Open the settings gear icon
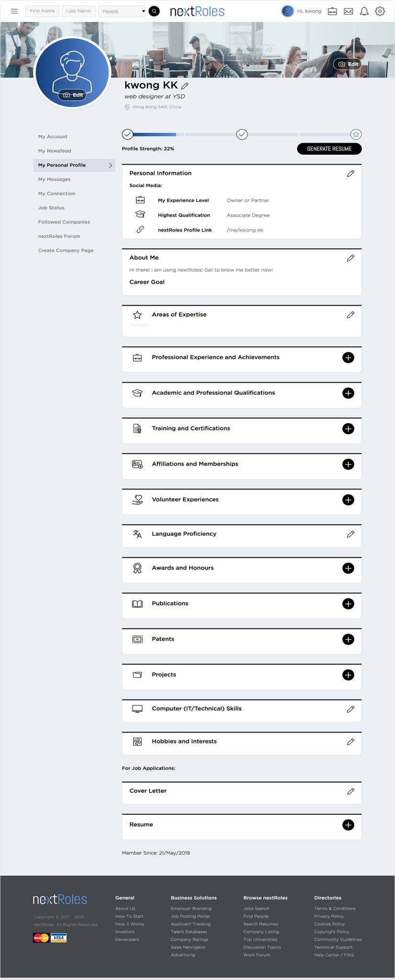395x980 pixels. (x=380, y=11)
